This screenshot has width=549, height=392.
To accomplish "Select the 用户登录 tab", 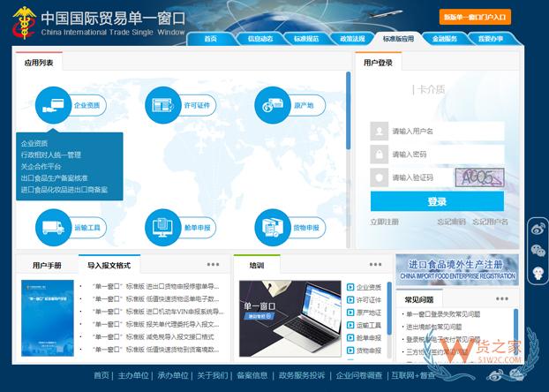I will 378,63.
